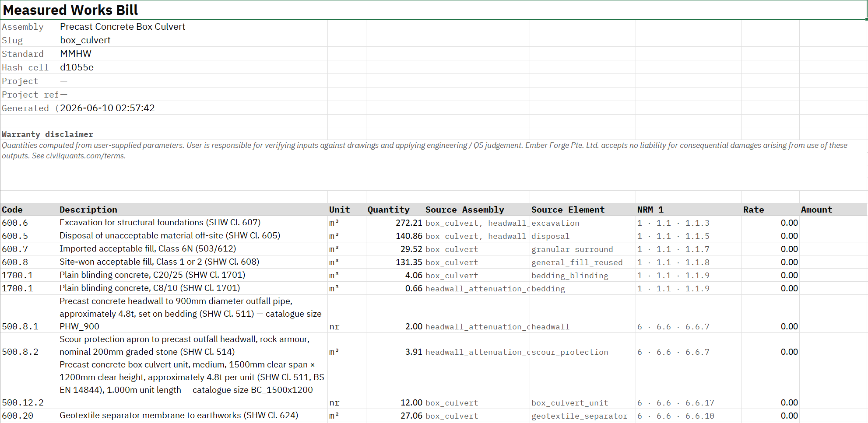Click the generated timestamp 2026-06-10 cell

pos(193,108)
